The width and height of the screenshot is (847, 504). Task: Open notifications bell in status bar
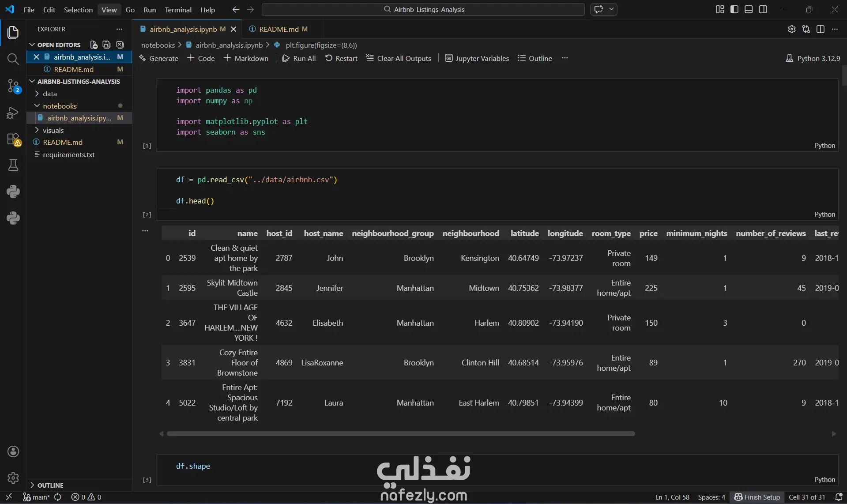pos(839,497)
